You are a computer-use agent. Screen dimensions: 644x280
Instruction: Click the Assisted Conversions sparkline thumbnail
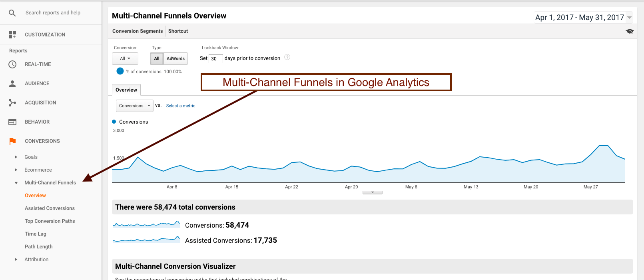click(146, 239)
